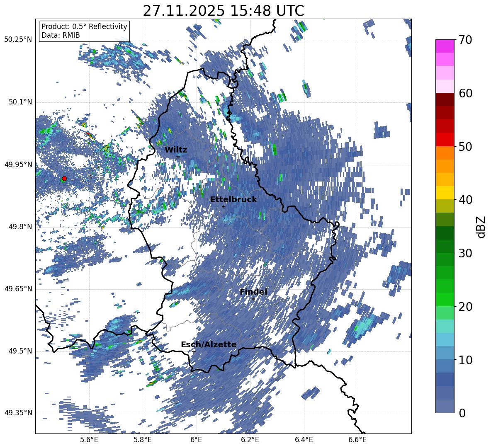Click the 49.5°N latitude label
The width and height of the screenshot is (491, 448).
[20, 351]
